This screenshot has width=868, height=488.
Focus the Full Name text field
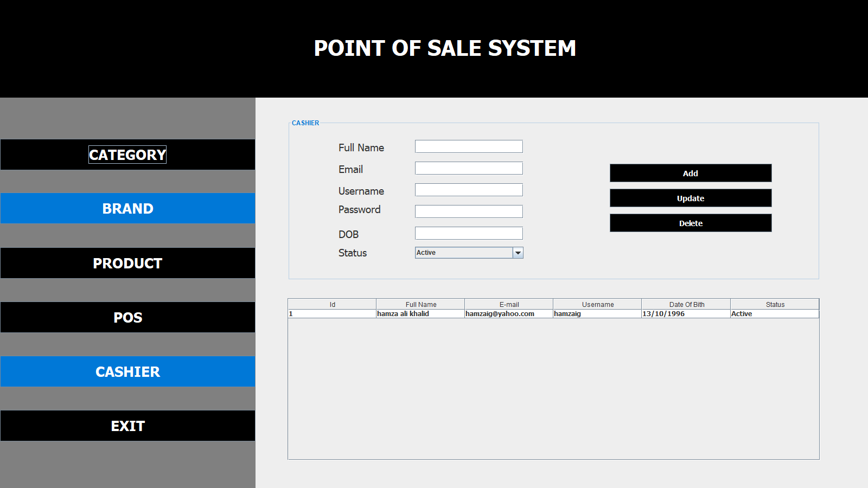469,146
